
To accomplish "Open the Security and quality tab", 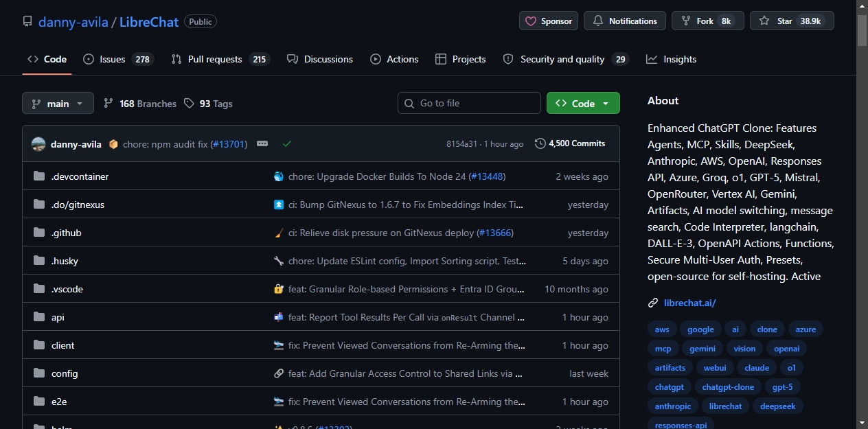I will click(566, 59).
